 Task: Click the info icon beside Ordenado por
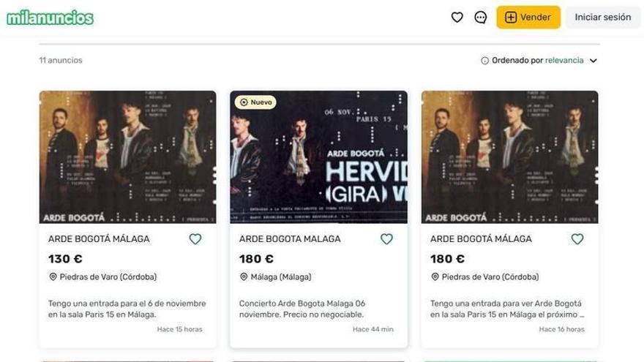[484, 61]
